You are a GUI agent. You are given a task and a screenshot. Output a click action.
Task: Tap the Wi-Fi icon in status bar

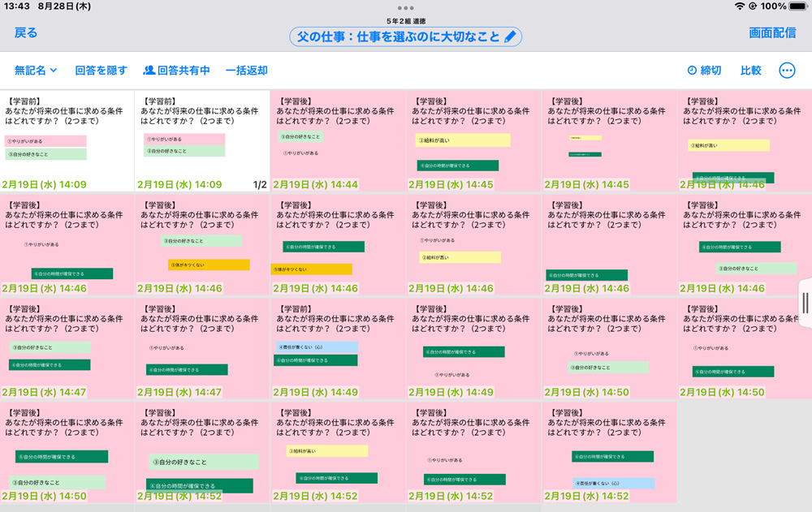tap(739, 6)
